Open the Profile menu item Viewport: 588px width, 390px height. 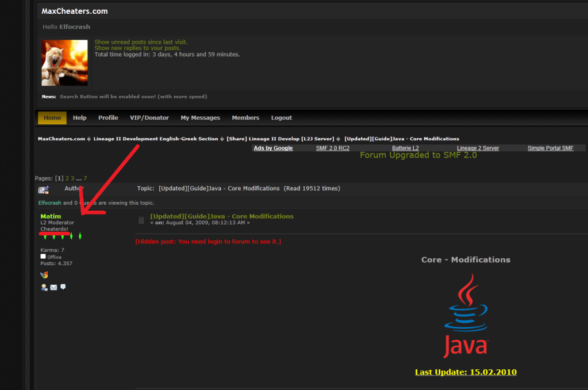(108, 118)
